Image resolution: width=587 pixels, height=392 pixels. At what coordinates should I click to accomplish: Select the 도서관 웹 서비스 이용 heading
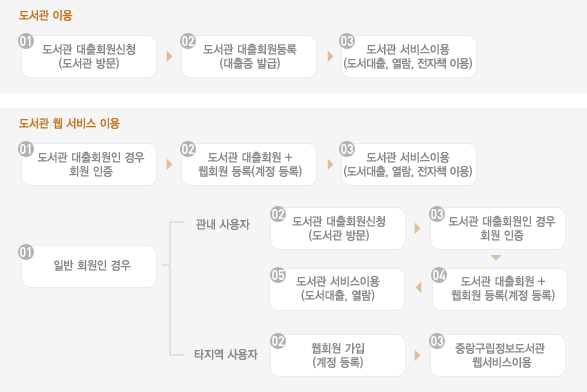pyautogui.click(x=69, y=124)
